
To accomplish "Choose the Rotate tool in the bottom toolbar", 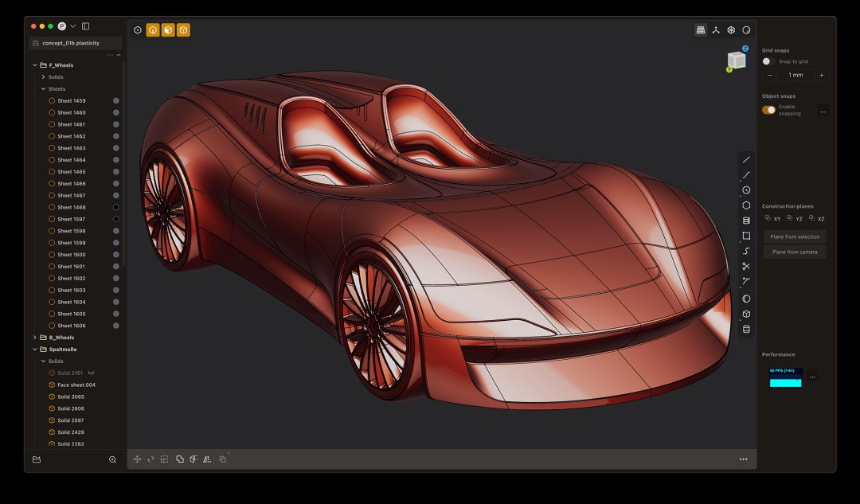I will tap(151, 459).
